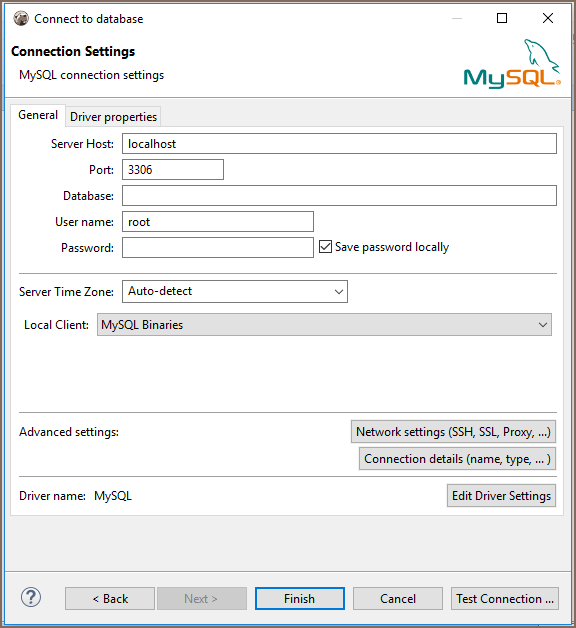
Task: Cancel the connection wizard
Action: tap(398, 598)
